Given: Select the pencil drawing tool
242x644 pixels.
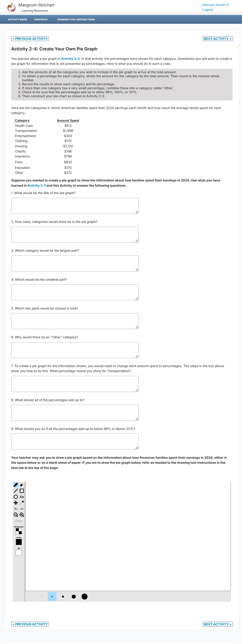Looking at the screenshot, I should 16,485.
